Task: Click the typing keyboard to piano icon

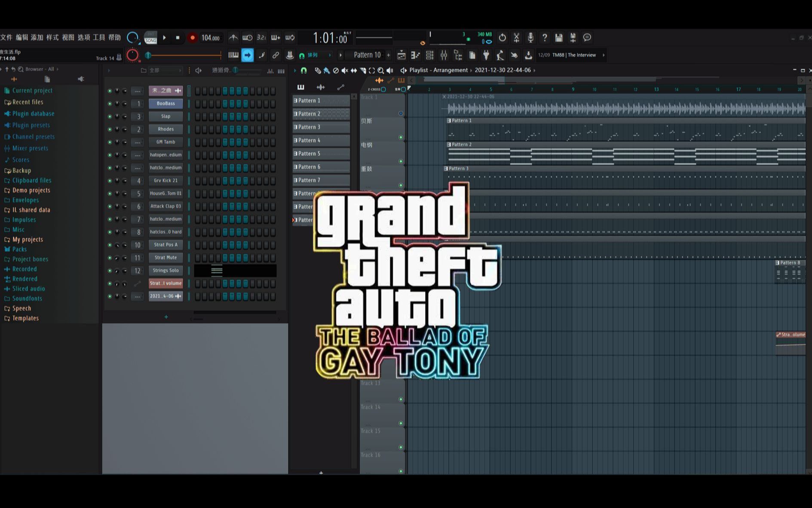Action: point(233,55)
